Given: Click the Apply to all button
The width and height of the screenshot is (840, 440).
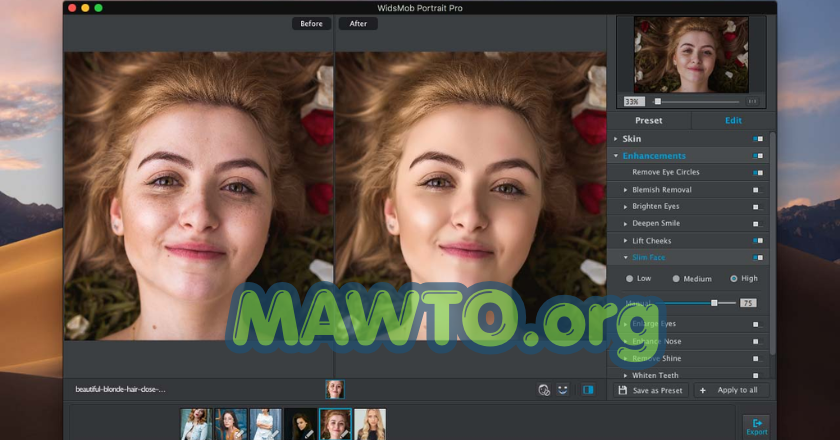Looking at the screenshot, I should pos(732,390).
